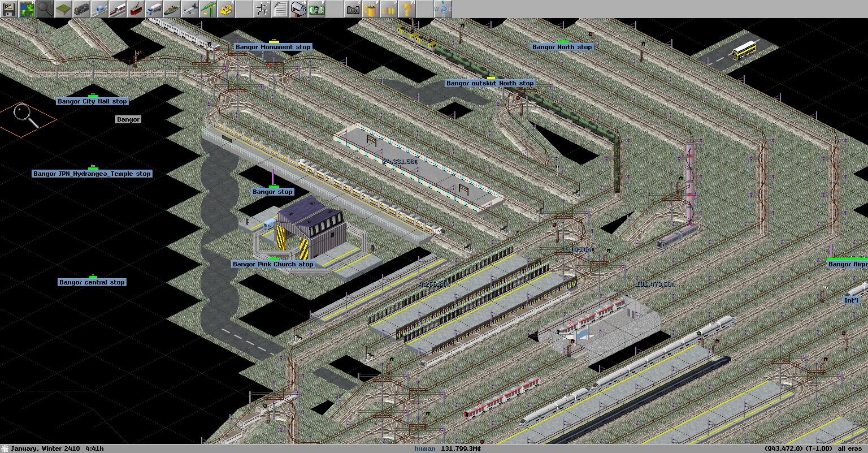
Task: Open the finances money icon
Action: click(x=316, y=9)
